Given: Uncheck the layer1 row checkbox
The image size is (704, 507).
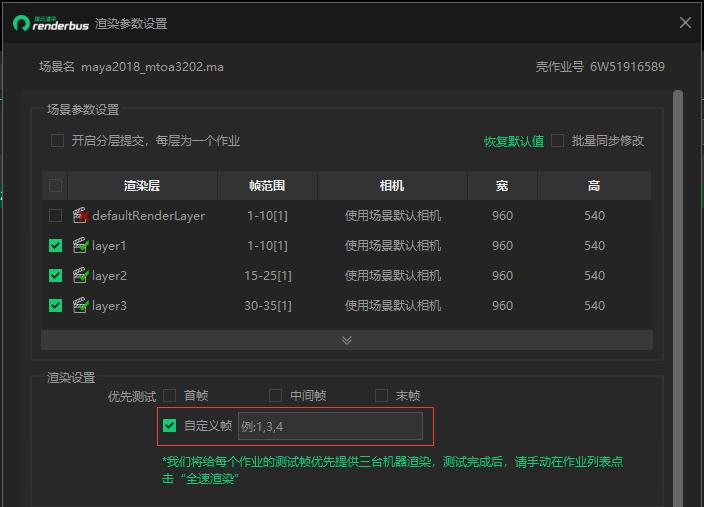Looking at the screenshot, I should [55, 246].
